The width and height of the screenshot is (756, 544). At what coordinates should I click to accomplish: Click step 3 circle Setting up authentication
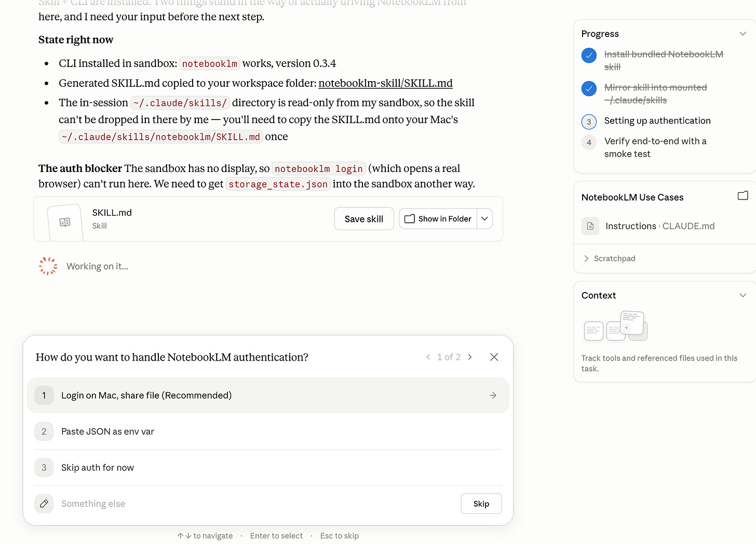(589, 122)
